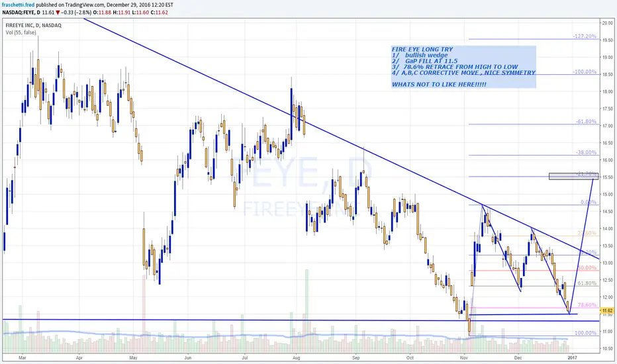Click the -61.80% Fibonacci extension label

[x=587, y=122]
